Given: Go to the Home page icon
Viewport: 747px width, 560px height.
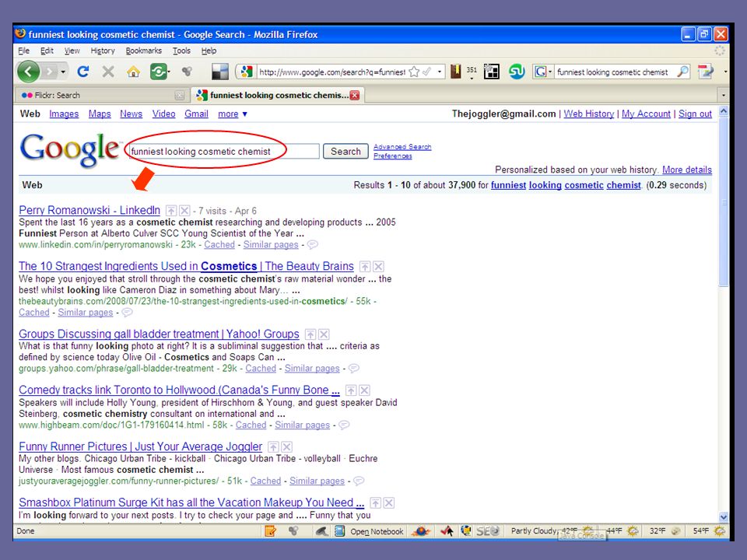Looking at the screenshot, I should click(x=133, y=72).
